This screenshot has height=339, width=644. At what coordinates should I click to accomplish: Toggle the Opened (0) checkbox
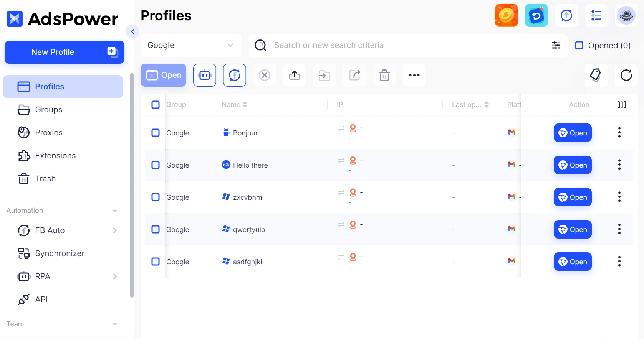click(579, 45)
